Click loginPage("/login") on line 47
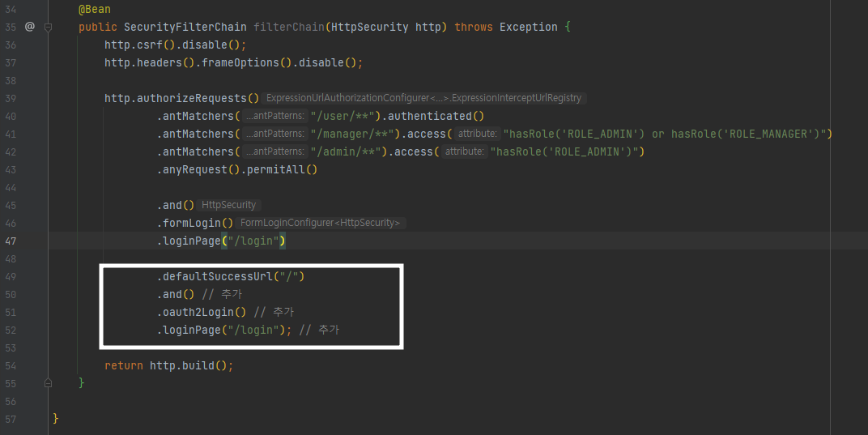 [224, 241]
